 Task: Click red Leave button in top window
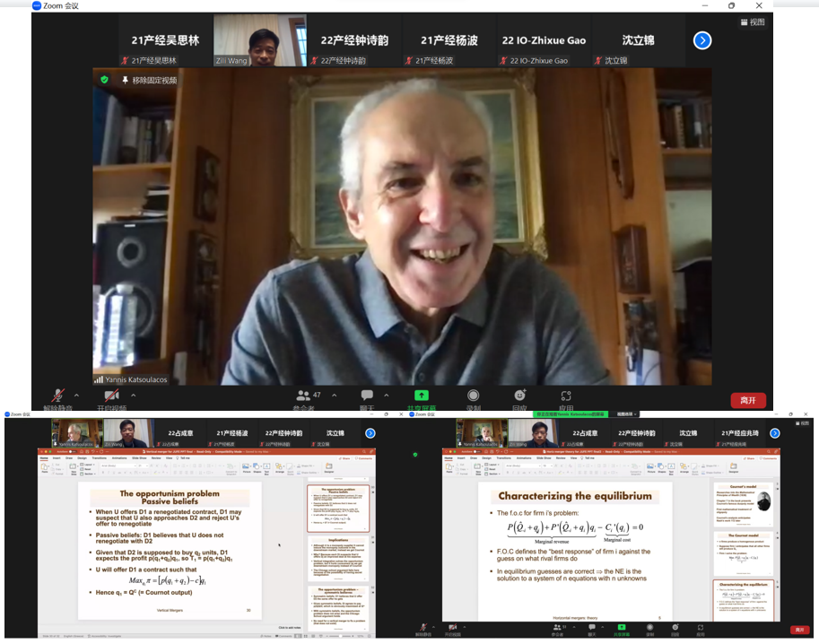(748, 400)
